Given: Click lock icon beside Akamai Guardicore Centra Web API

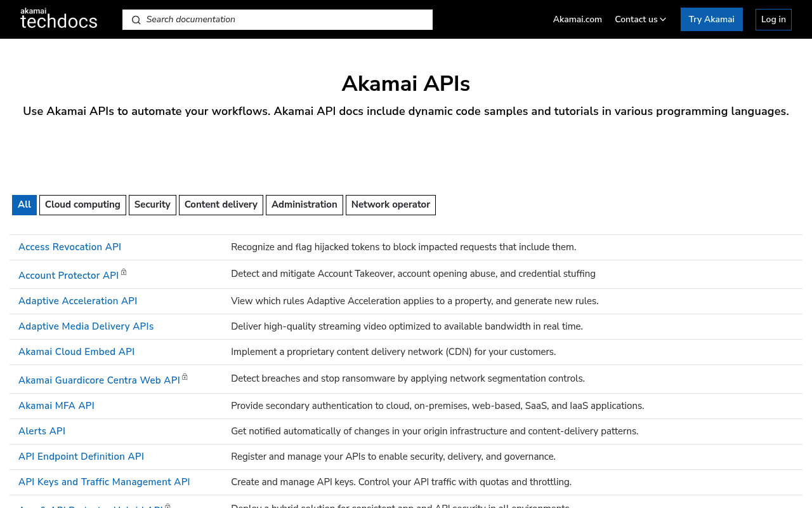Looking at the screenshot, I should coord(185,377).
